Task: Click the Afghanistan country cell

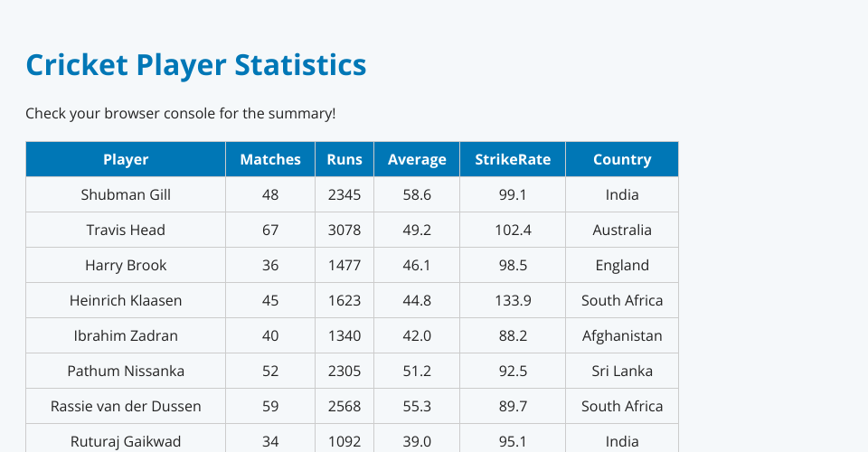Action: pos(622,335)
